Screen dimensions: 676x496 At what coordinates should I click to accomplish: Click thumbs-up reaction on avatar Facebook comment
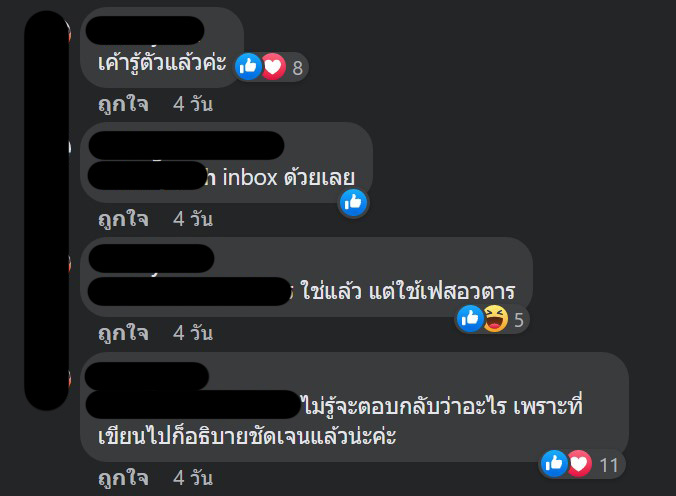pyautogui.click(x=470, y=319)
